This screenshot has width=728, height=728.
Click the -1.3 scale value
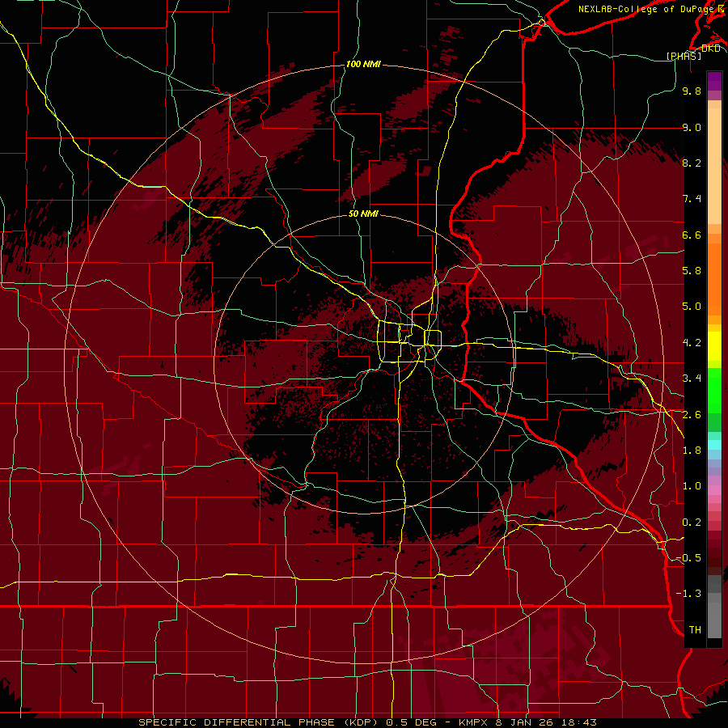(x=688, y=594)
